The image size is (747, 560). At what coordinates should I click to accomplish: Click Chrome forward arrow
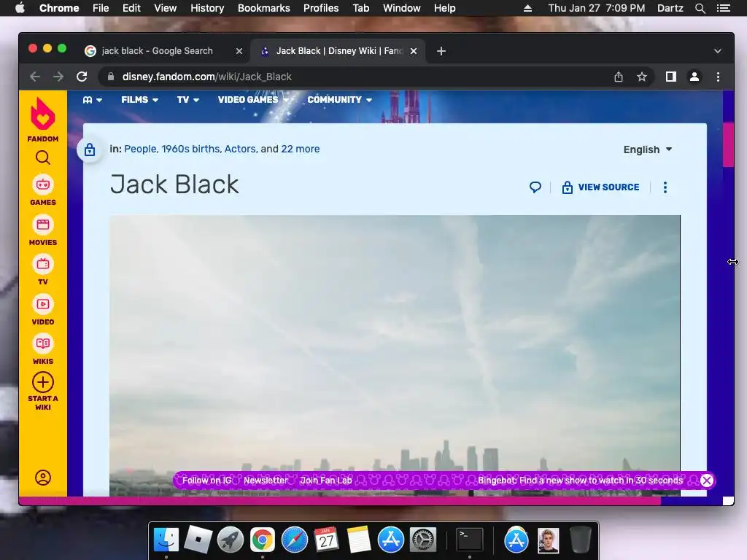58,77
